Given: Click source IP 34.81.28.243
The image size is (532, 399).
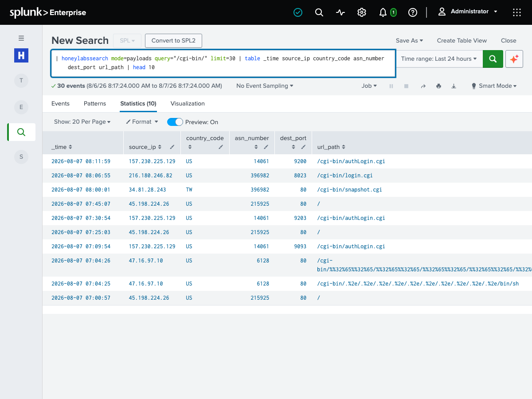Looking at the screenshot, I should coord(147,190).
